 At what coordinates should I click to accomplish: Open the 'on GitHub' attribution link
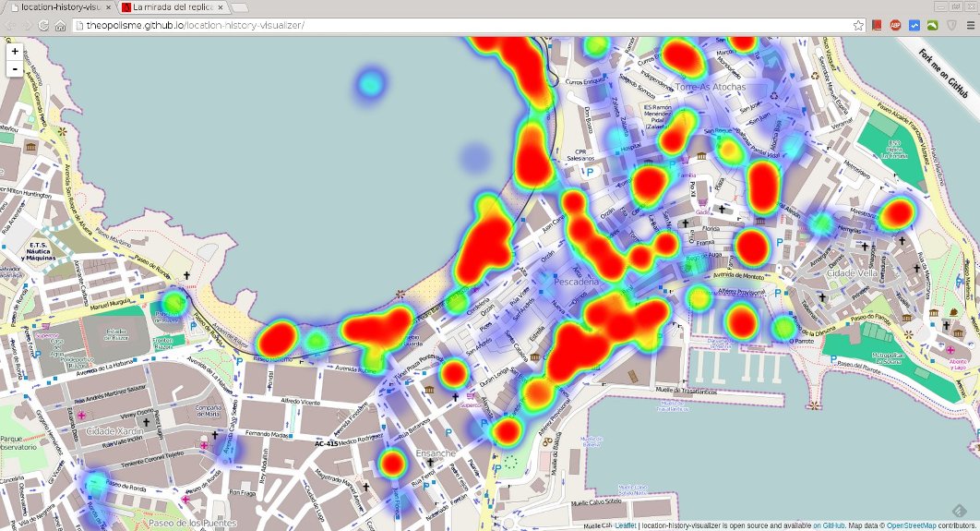(x=829, y=525)
